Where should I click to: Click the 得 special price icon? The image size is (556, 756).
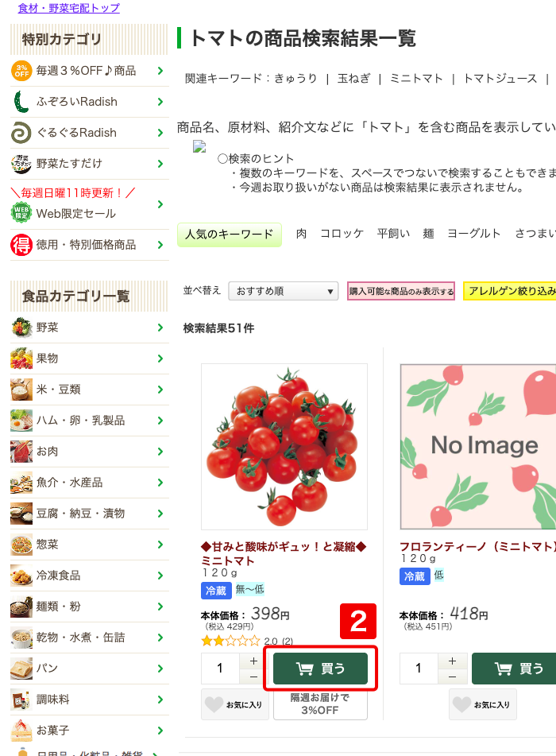[21, 245]
